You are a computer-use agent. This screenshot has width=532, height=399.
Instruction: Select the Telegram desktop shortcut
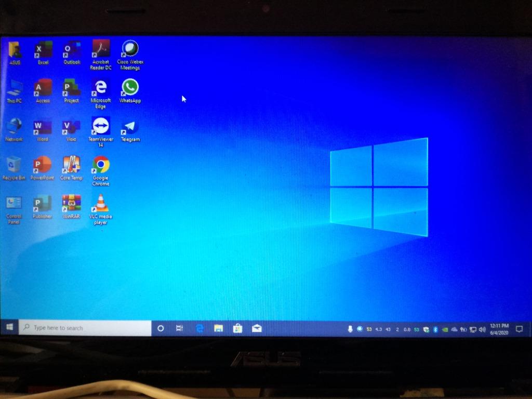tap(130, 127)
